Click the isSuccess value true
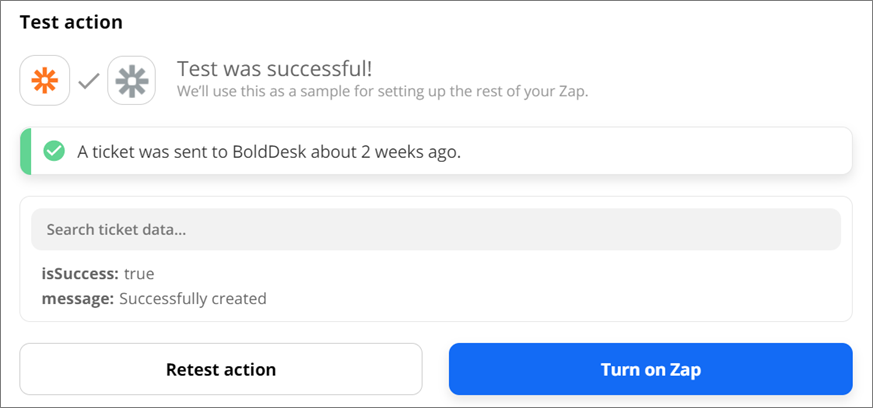The image size is (873, 408). (x=139, y=274)
